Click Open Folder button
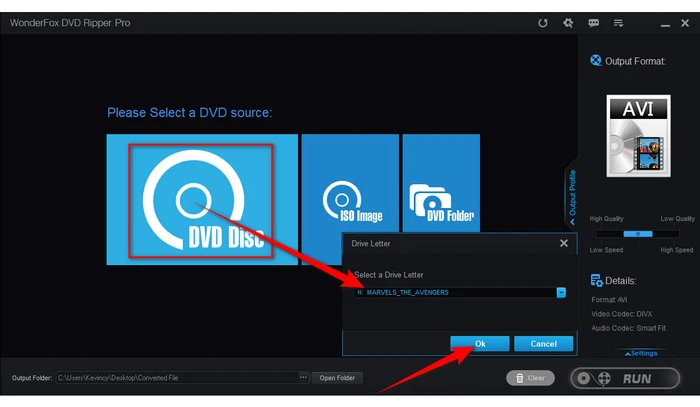Screen dimensions: 700x407 click(337, 378)
